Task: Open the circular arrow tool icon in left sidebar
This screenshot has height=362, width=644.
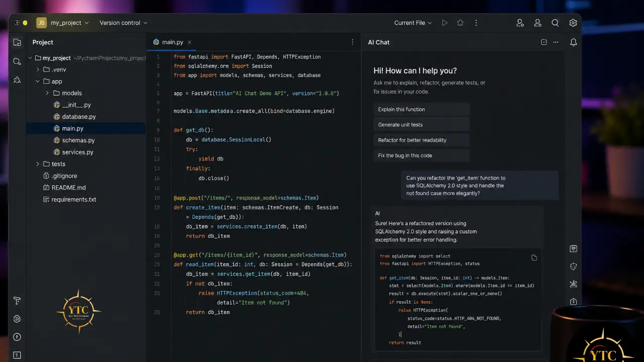Action: (x=17, y=337)
